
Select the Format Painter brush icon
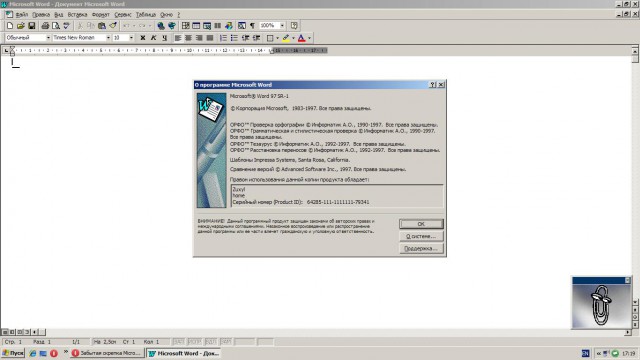click(x=113, y=26)
